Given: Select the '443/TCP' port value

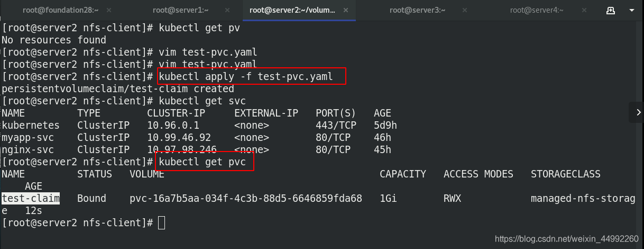Looking at the screenshot, I should point(336,126).
